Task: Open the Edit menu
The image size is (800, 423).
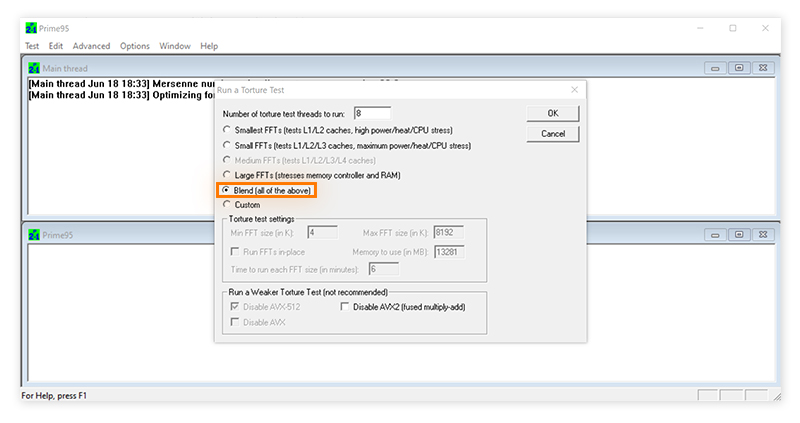Action: 56,46
